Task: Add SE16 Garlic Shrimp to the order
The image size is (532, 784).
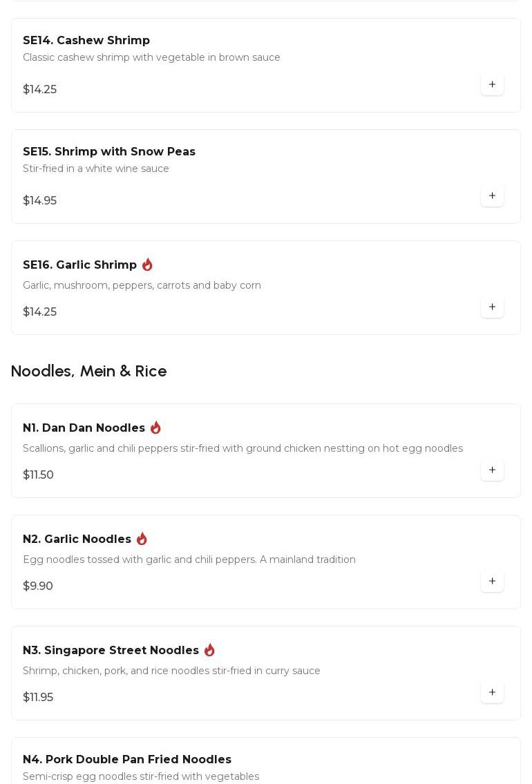Action: click(x=492, y=307)
